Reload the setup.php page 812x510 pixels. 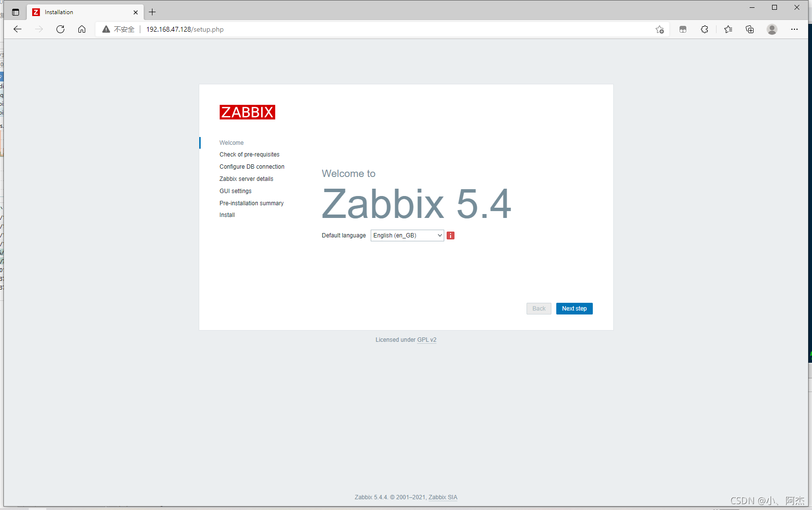[x=60, y=29]
